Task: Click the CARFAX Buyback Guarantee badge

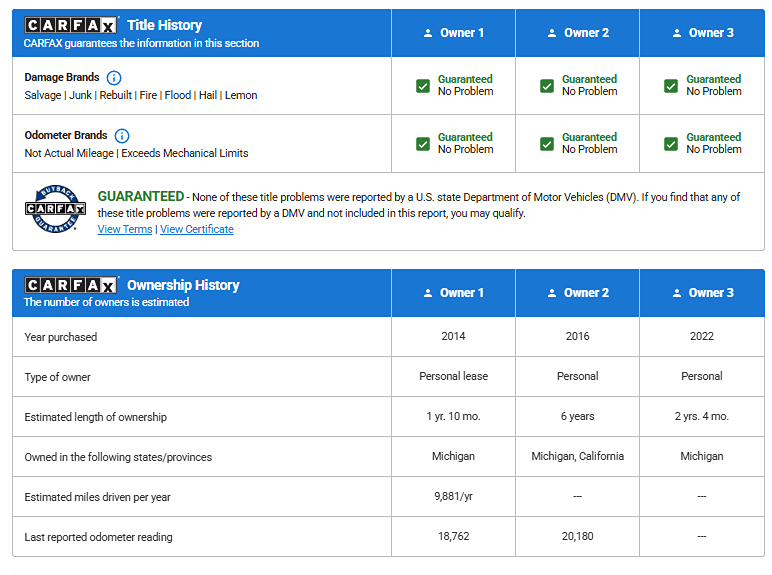Action: (55, 209)
